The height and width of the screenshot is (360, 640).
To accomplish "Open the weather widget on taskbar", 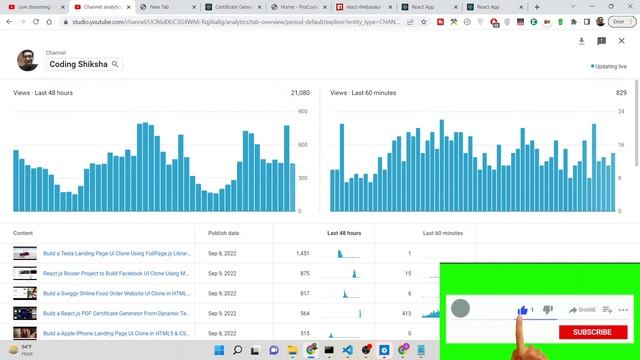I will pos(20,350).
